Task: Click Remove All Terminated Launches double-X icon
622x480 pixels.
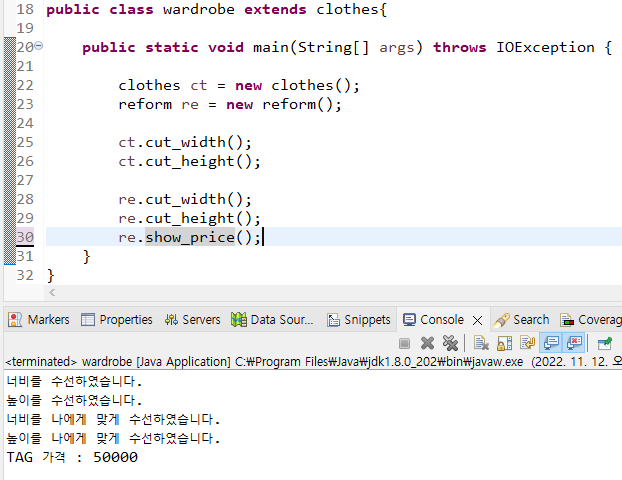Action: tap(450, 343)
